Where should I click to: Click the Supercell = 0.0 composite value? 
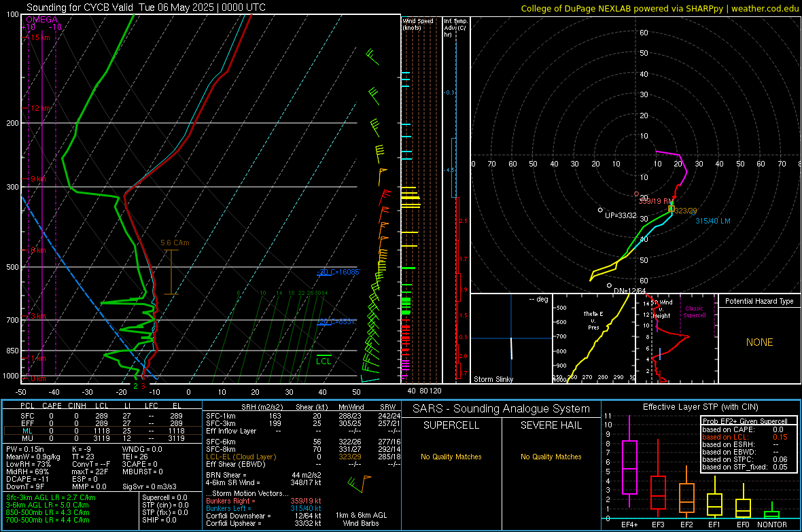pos(164,497)
